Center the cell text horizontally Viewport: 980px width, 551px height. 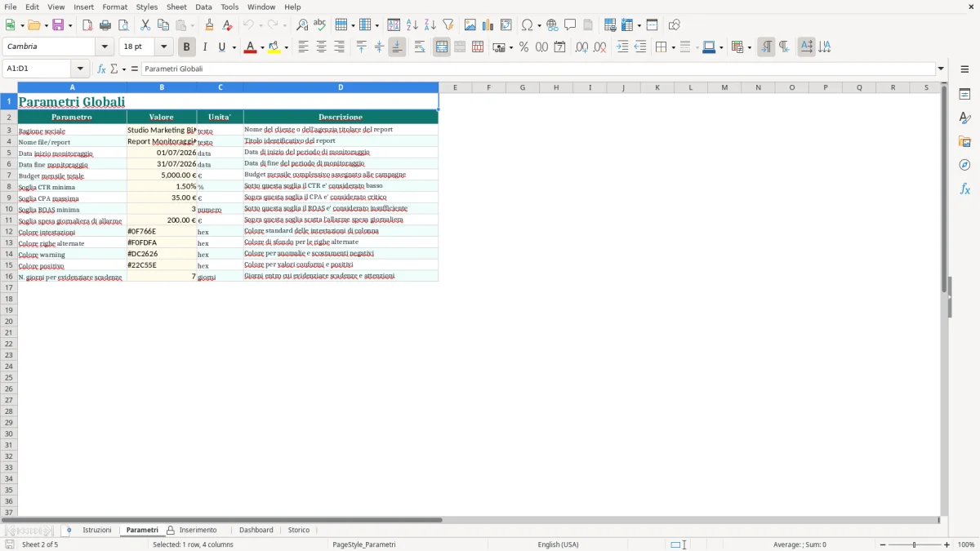322,47
